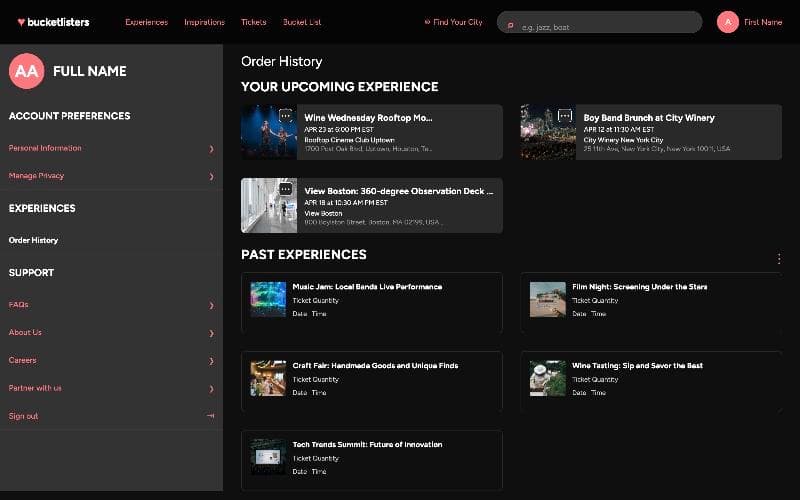The image size is (800, 500).
Task: Expand the Careers chevron arrow
Action: click(x=211, y=361)
